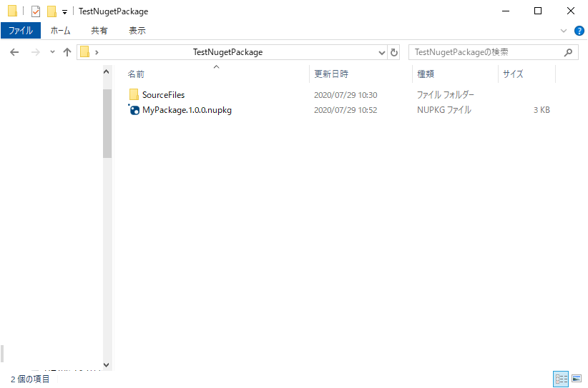The height and width of the screenshot is (388, 588).
Task: Click the folder icon in the title bar
Action: [12, 11]
